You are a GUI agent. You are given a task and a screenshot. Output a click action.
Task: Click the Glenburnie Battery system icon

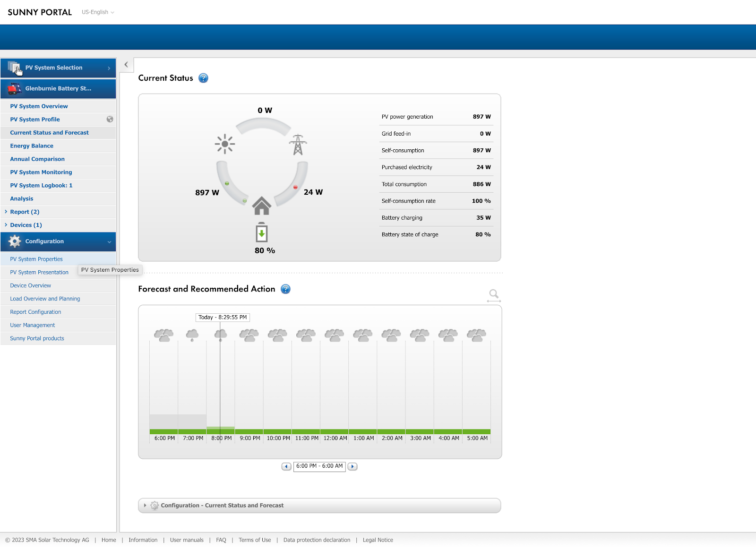pyautogui.click(x=15, y=88)
